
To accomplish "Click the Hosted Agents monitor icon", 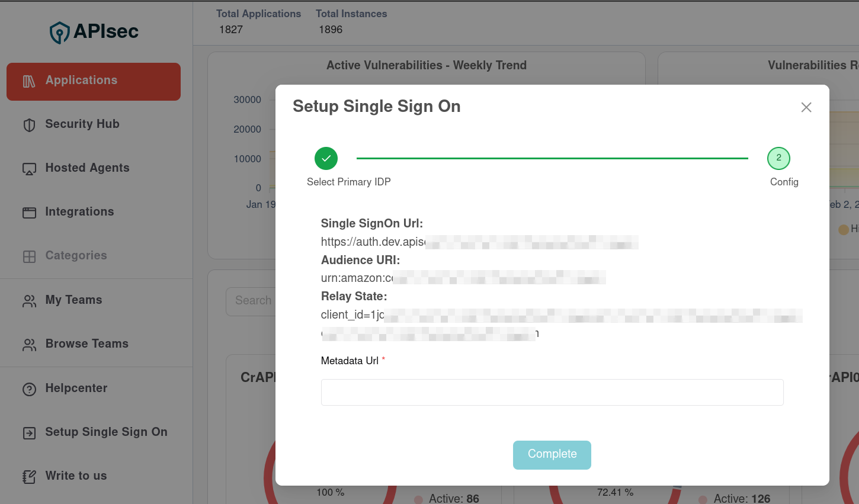I will 29,169.
